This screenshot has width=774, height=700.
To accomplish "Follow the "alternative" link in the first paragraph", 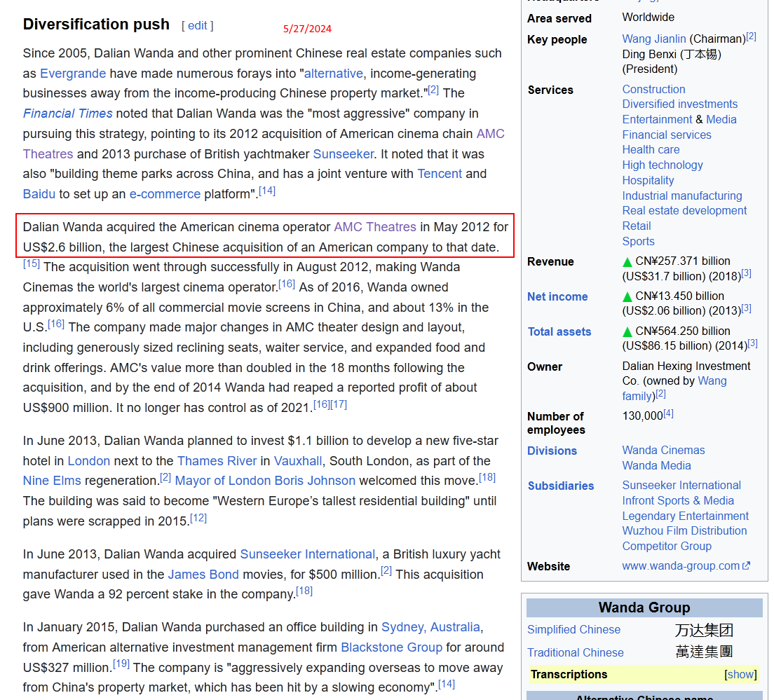I will tap(334, 74).
